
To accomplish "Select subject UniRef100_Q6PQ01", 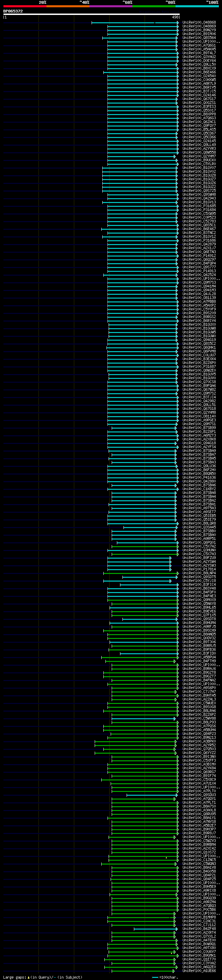I will pyautogui.click(x=199, y=543).
